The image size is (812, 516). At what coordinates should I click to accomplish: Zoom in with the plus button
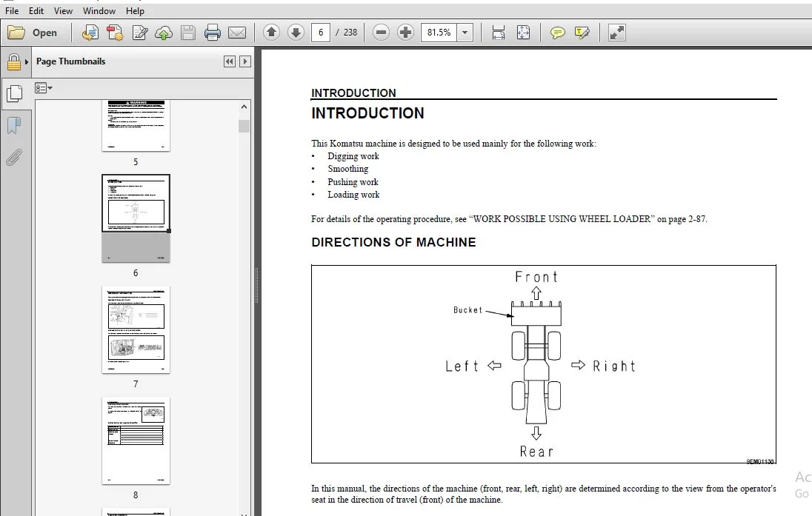405,33
